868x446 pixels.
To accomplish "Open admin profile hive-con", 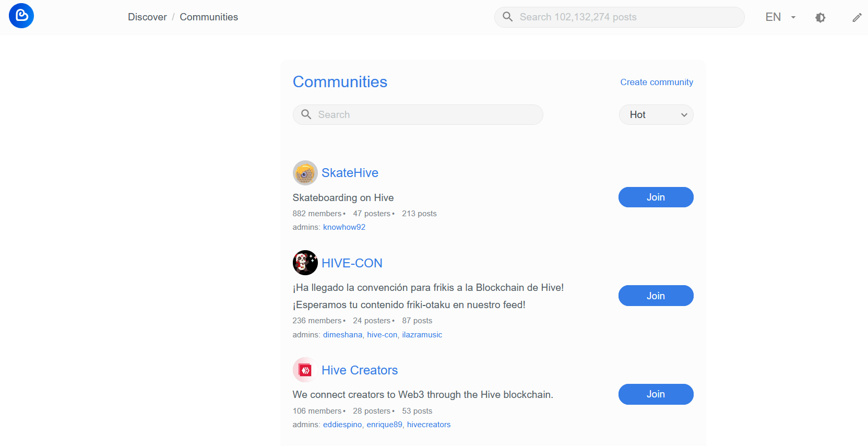I will tap(382, 335).
